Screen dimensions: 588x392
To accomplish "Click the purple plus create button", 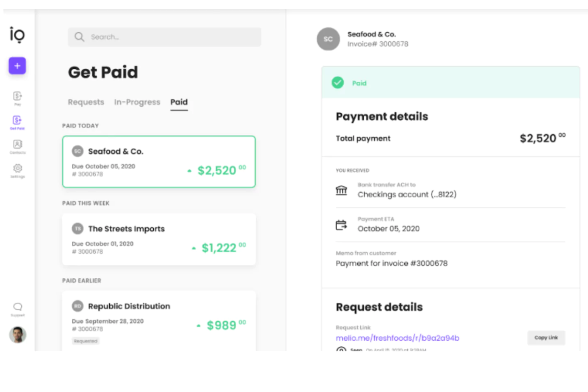I will [17, 66].
